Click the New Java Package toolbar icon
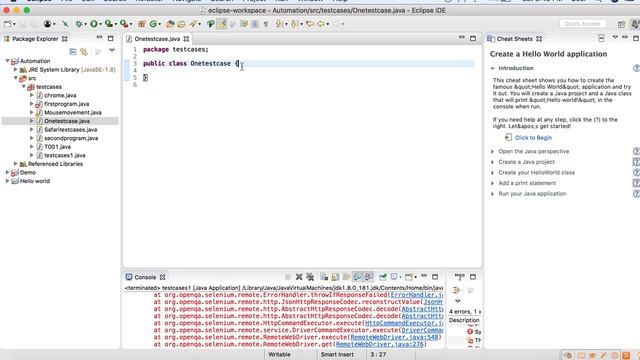 142,24
